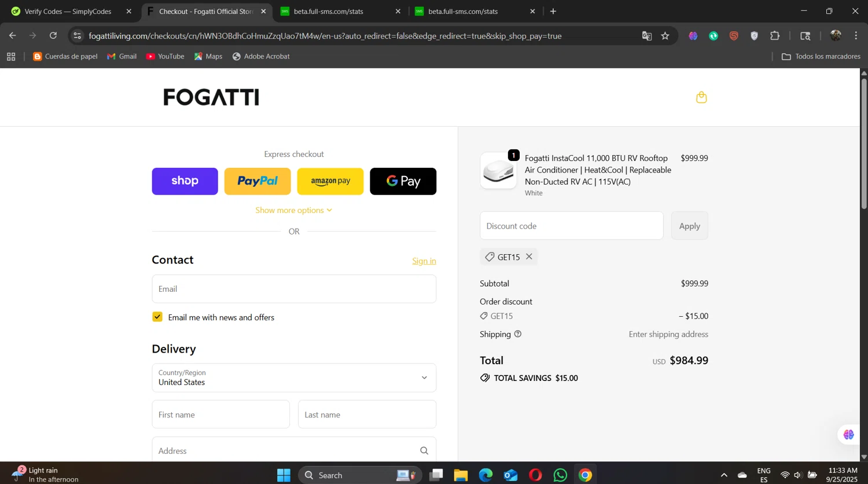The height and width of the screenshot is (484, 868).
Task: Open the Chrome three-dot menu
Action: tap(856, 36)
